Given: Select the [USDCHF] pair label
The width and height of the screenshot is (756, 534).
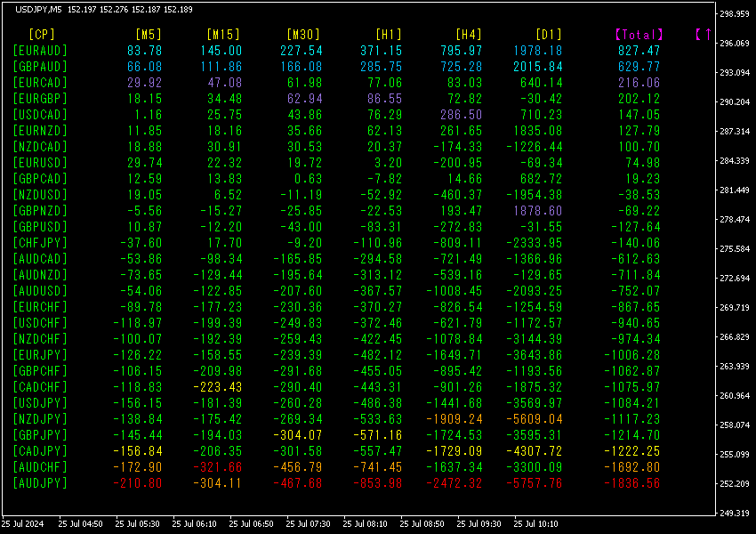Looking at the screenshot, I should tap(40, 323).
